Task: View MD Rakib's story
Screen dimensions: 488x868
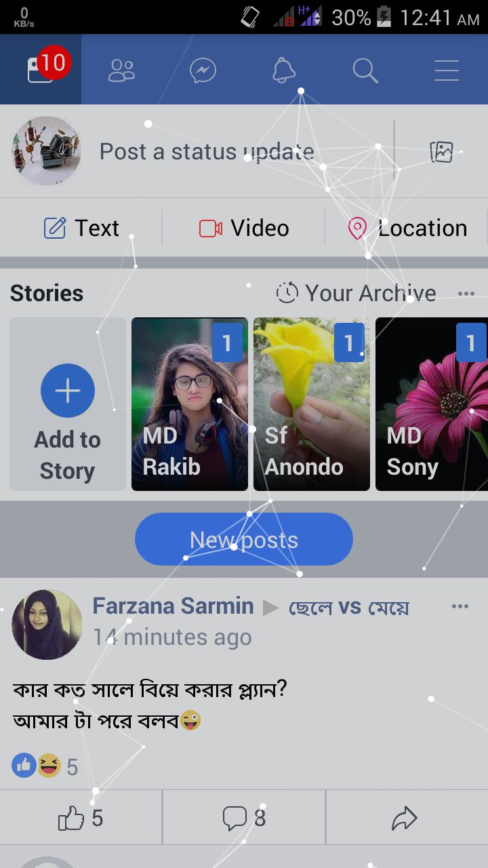Action: (x=190, y=404)
